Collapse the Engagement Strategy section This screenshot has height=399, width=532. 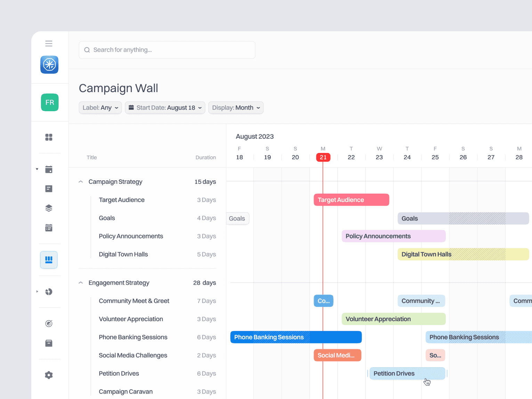point(80,283)
